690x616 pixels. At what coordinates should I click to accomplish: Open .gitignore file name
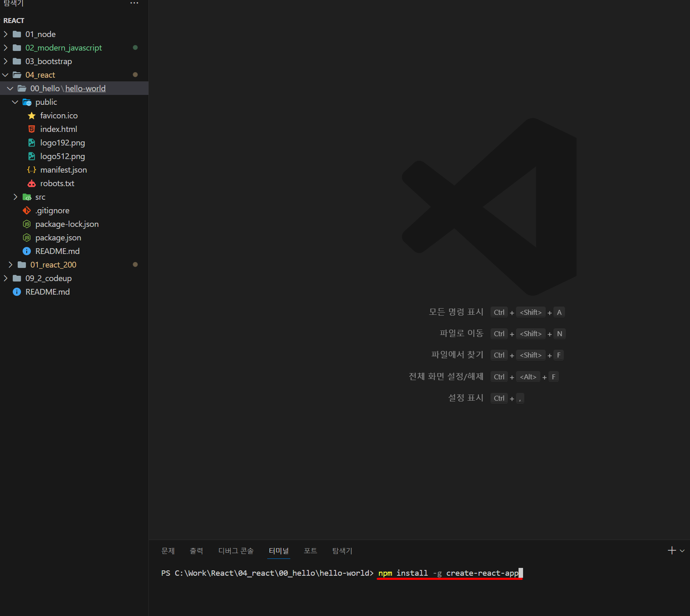pos(52,210)
